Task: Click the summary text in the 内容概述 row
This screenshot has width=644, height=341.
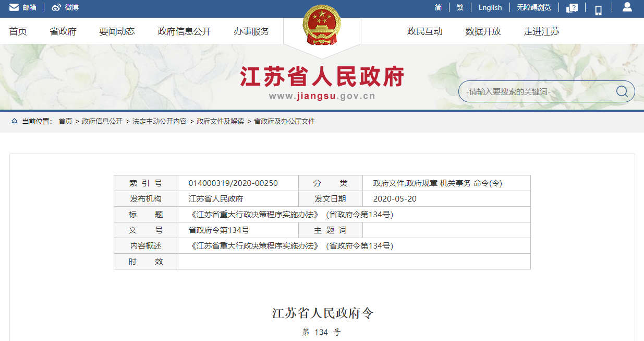Action: (291, 246)
